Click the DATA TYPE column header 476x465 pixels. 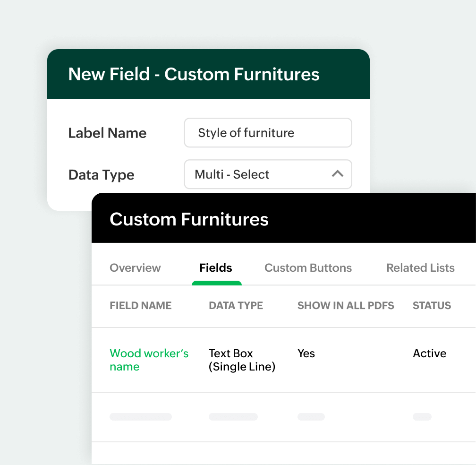236,305
